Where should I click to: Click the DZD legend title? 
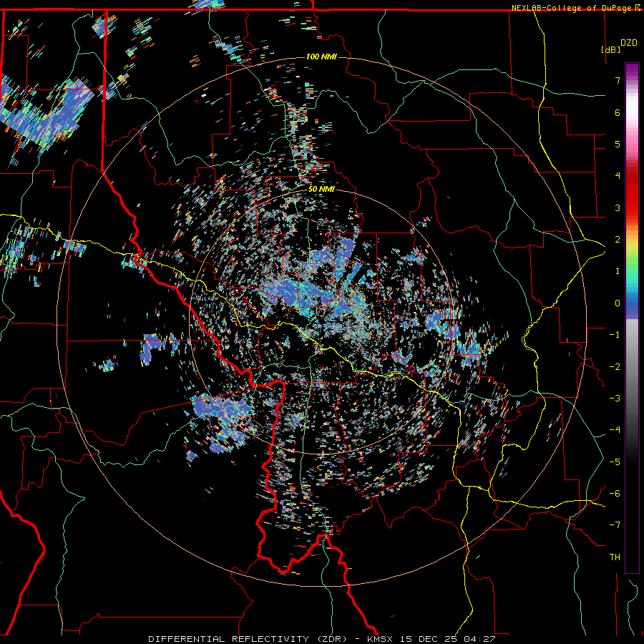[628, 42]
